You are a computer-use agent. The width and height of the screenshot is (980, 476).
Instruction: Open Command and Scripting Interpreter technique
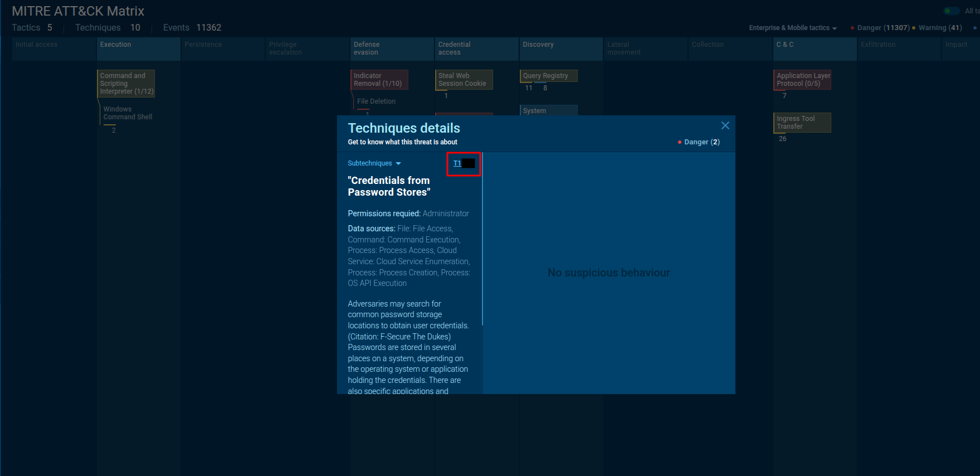click(x=126, y=84)
